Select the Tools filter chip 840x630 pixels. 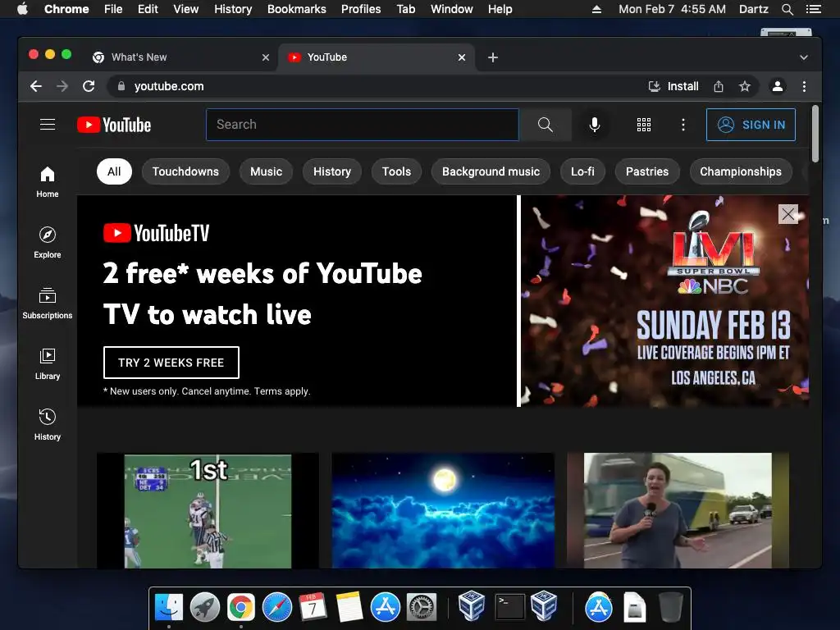tap(396, 171)
